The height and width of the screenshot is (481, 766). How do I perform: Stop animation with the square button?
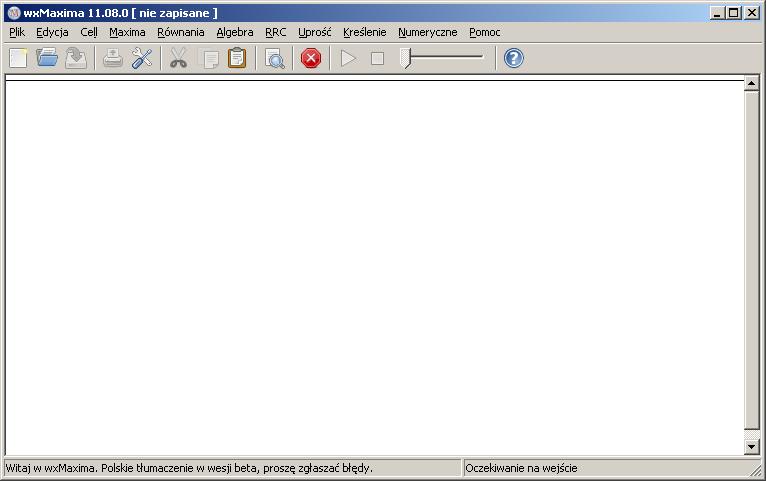pos(377,59)
